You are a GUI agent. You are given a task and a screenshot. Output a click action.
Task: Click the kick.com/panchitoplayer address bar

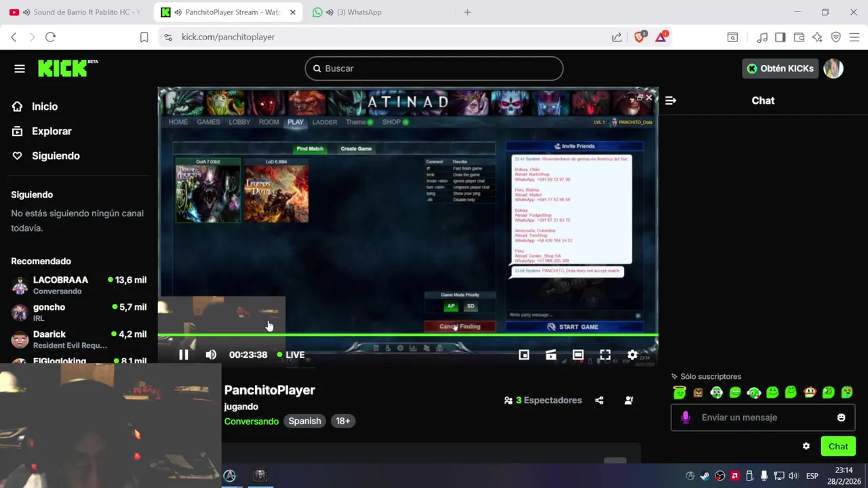[x=387, y=37]
